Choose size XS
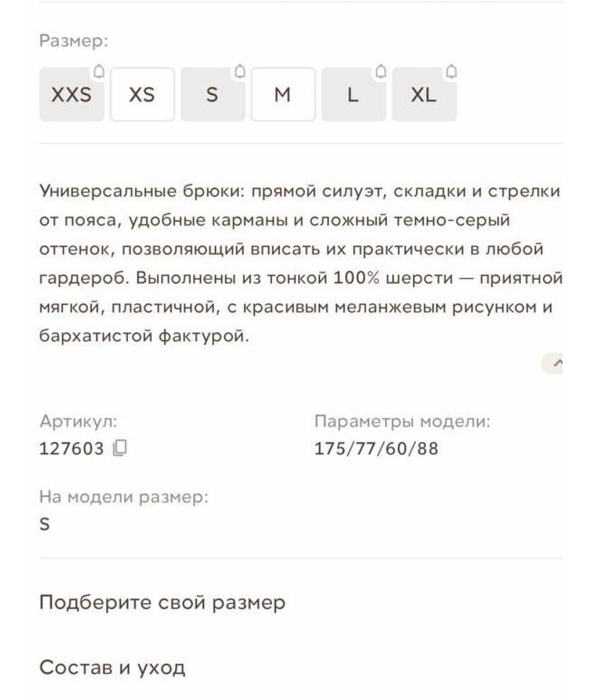 coord(142,95)
